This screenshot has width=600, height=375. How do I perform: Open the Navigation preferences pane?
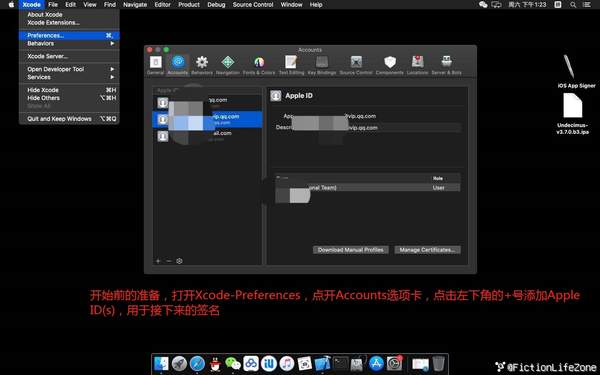tap(228, 65)
